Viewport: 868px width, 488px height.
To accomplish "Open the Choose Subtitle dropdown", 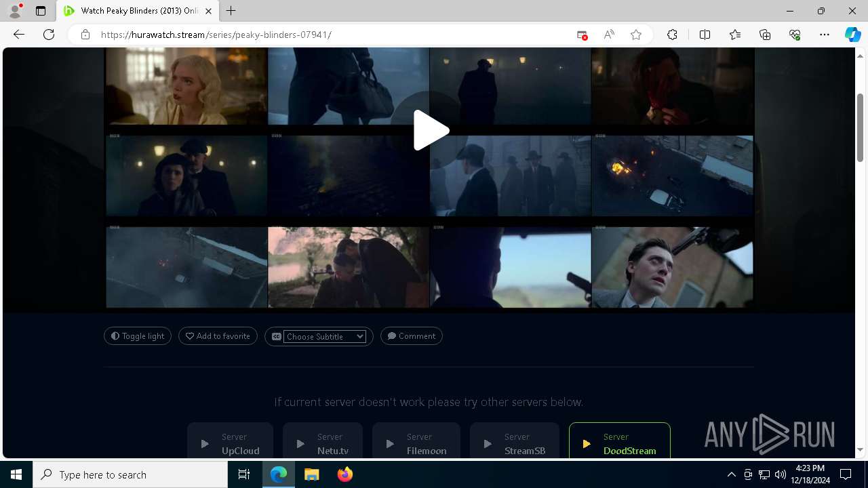I will [325, 336].
